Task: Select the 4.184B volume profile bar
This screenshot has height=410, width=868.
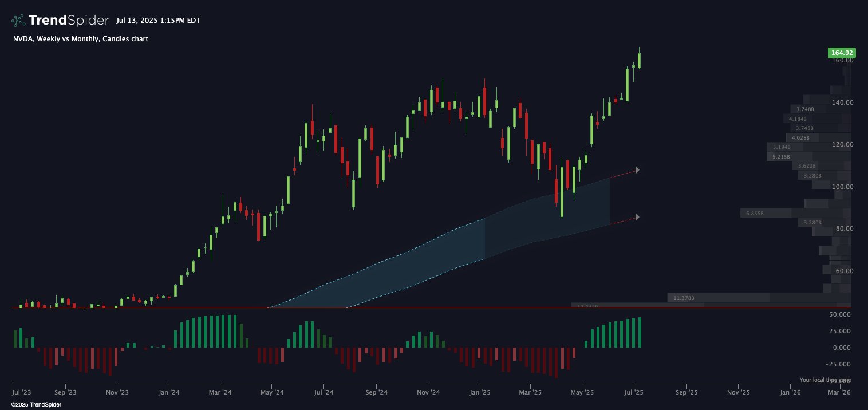Action: (817, 119)
